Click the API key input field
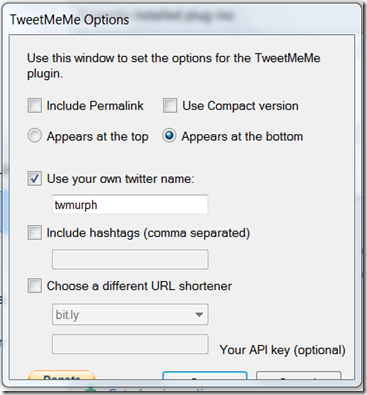Screen dimensions: 367x395 [x=130, y=344]
